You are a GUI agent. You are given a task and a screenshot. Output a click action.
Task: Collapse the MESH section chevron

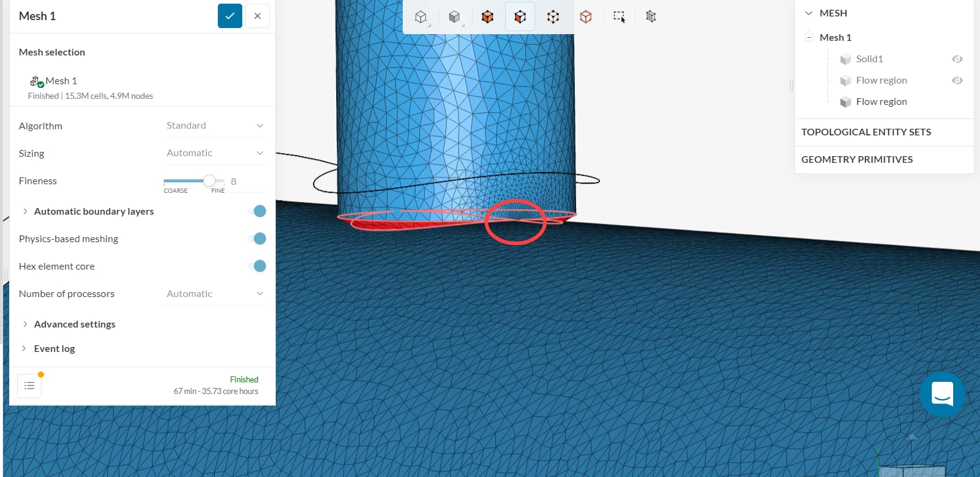pos(809,13)
